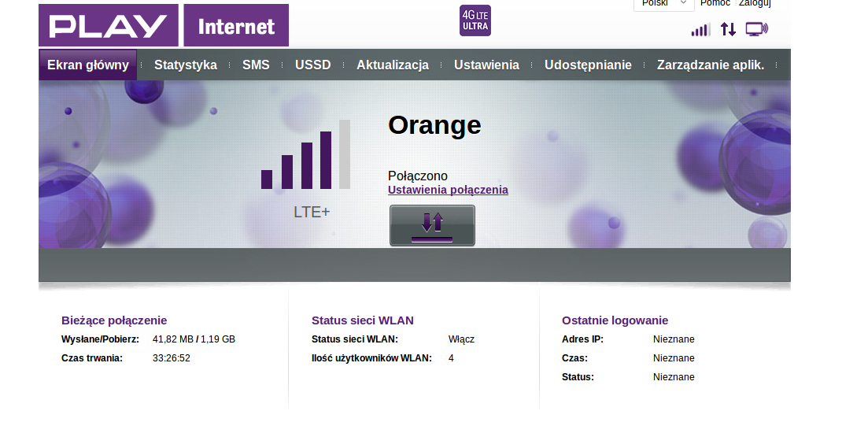This screenshot has height=448, width=868.
Task: Click the Wysłane/Pobierz label
Action: [100, 339]
